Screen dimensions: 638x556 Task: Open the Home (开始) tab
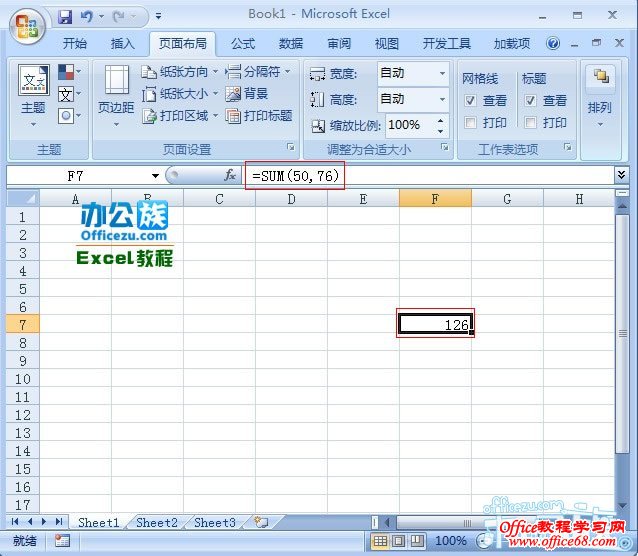pyautogui.click(x=75, y=44)
